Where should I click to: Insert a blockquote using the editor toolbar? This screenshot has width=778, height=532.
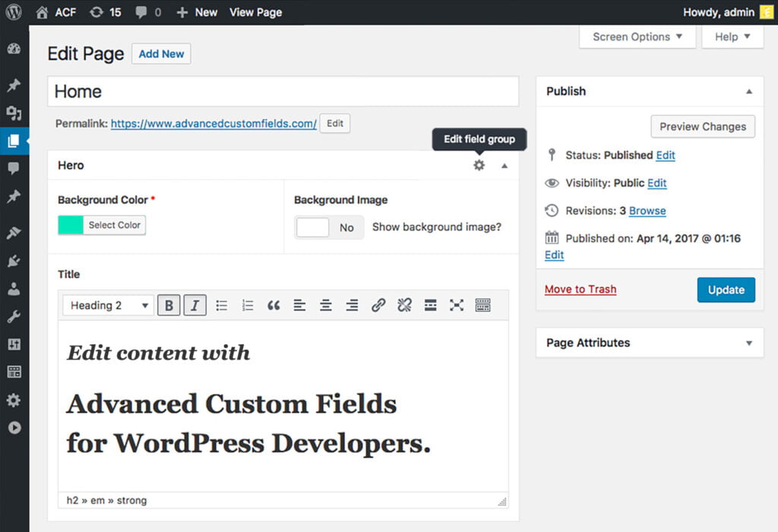click(x=274, y=305)
